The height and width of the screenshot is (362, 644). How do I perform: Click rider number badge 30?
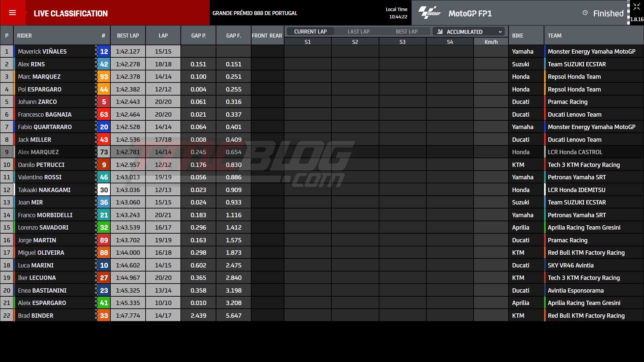click(104, 190)
